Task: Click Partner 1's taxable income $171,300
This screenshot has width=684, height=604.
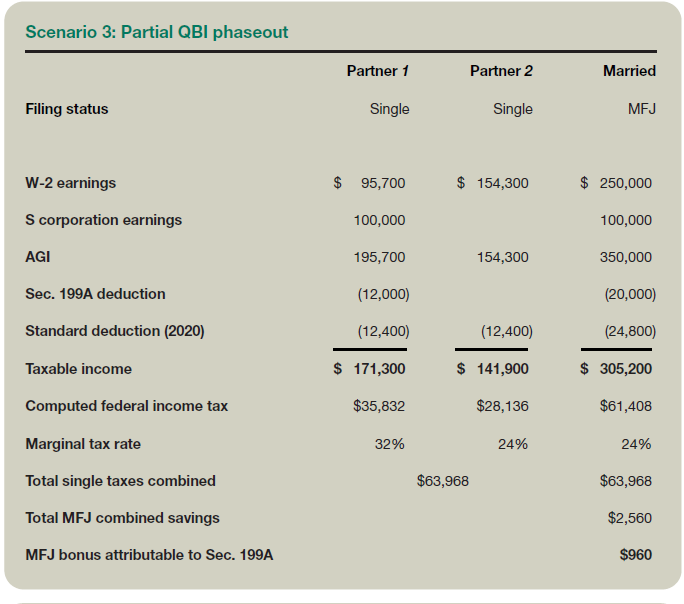Action: pos(370,369)
